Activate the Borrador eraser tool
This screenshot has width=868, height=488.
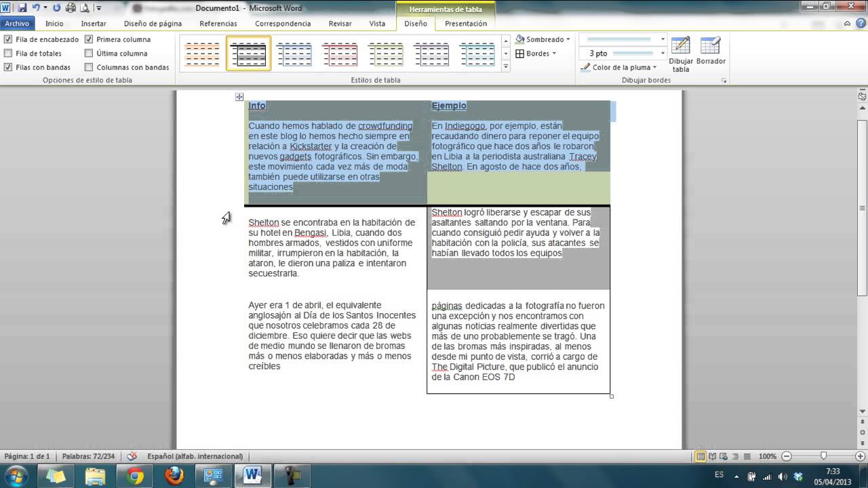pos(711,51)
